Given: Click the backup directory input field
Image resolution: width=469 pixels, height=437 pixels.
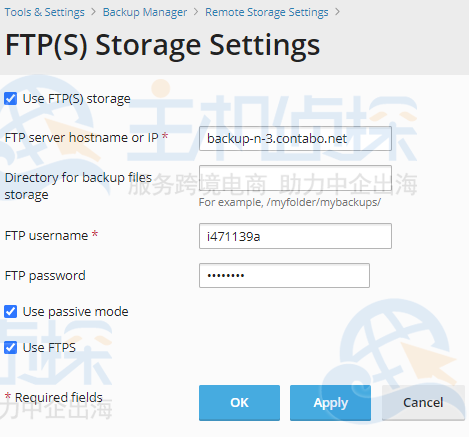Looking at the screenshot, I should (295, 178).
